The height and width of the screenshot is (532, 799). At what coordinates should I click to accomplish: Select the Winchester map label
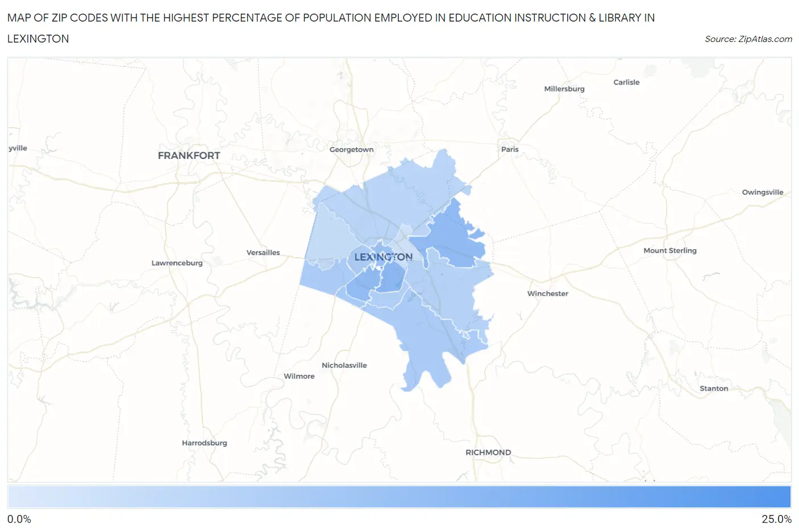548,294
